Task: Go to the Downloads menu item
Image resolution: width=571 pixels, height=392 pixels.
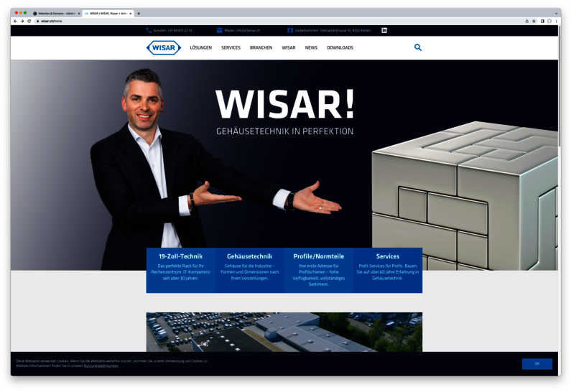Action: pyautogui.click(x=340, y=47)
